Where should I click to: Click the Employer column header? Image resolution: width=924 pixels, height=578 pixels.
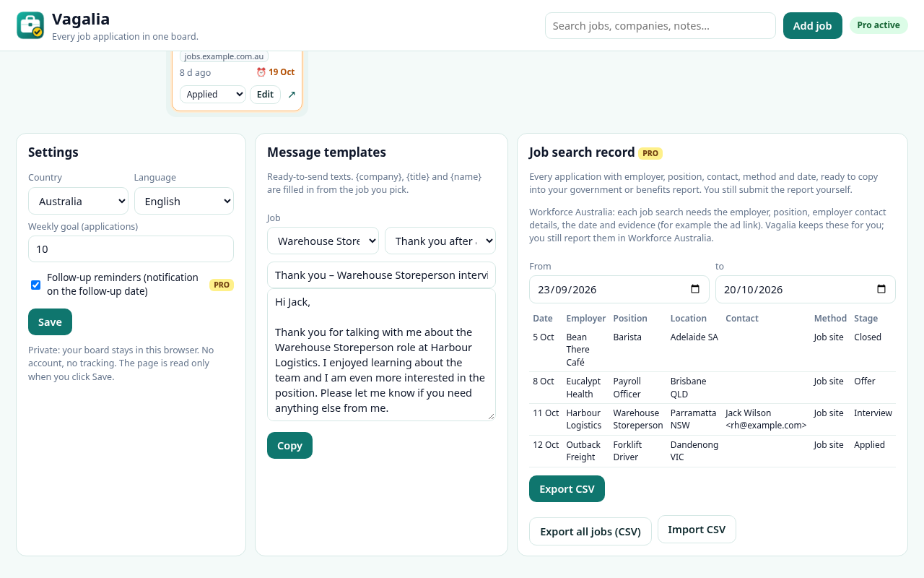tap(586, 318)
